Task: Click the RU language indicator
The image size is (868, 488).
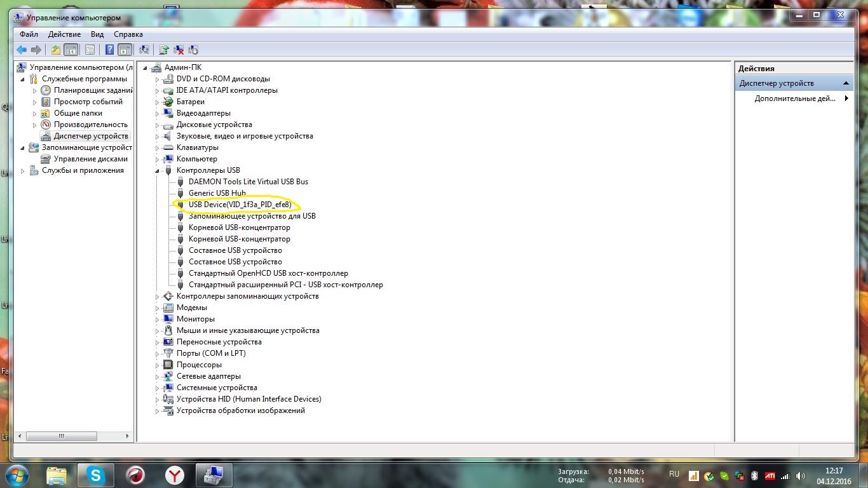Action: pyautogui.click(x=674, y=474)
